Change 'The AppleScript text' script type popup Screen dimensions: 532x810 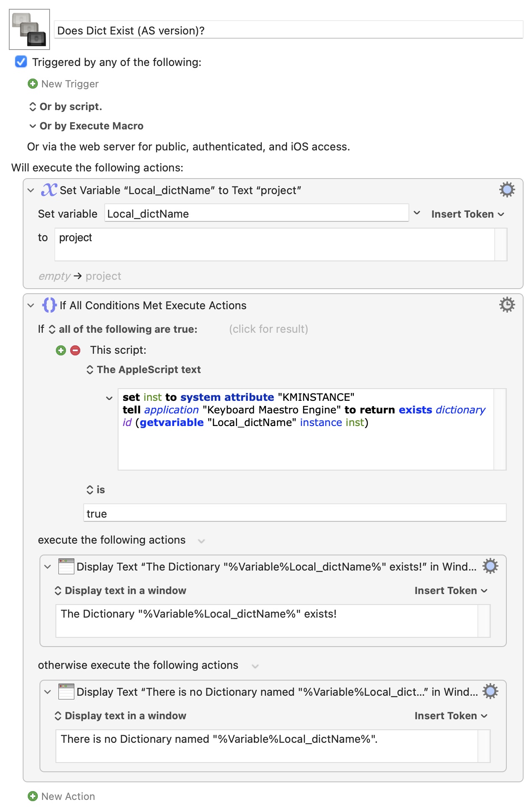(144, 370)
